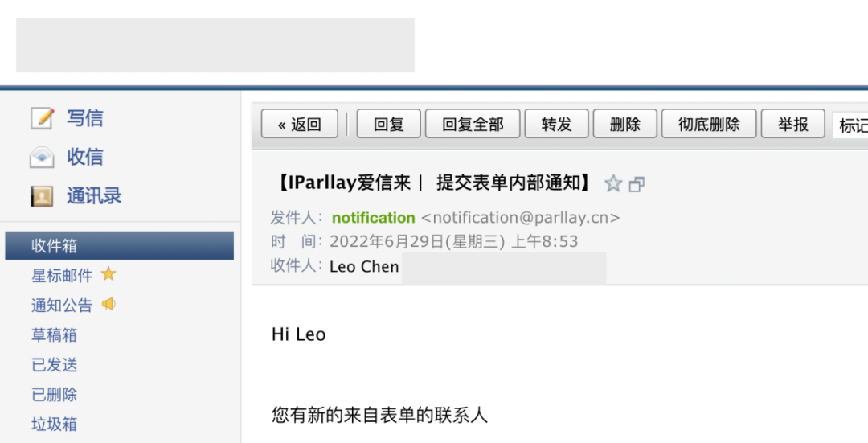868x443 pixels.
Task: Click the contacts (通讯录) address book icon
Action: click(42, 196)
